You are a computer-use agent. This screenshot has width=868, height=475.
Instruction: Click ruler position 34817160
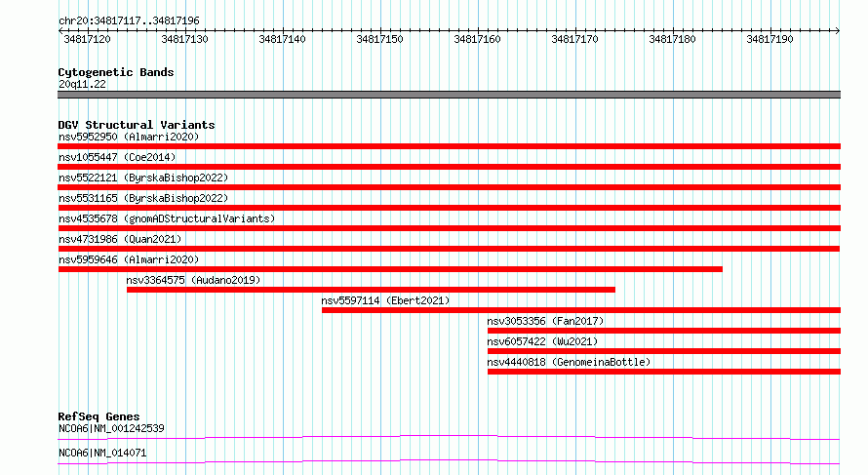tap(477, 39)
